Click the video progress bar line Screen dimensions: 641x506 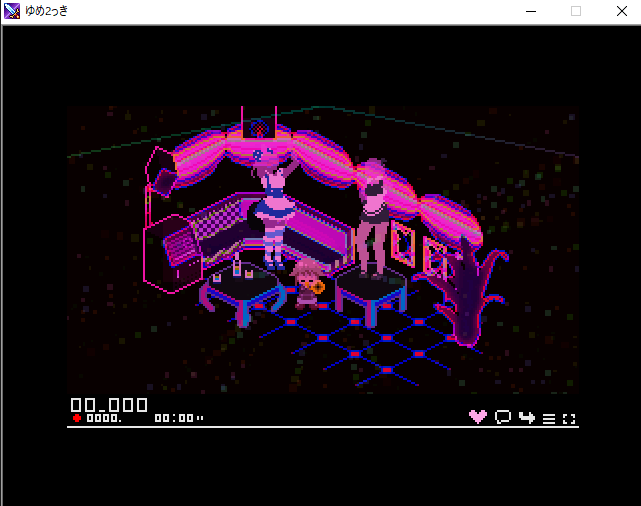pyautogui.click(x=323, y=427)
